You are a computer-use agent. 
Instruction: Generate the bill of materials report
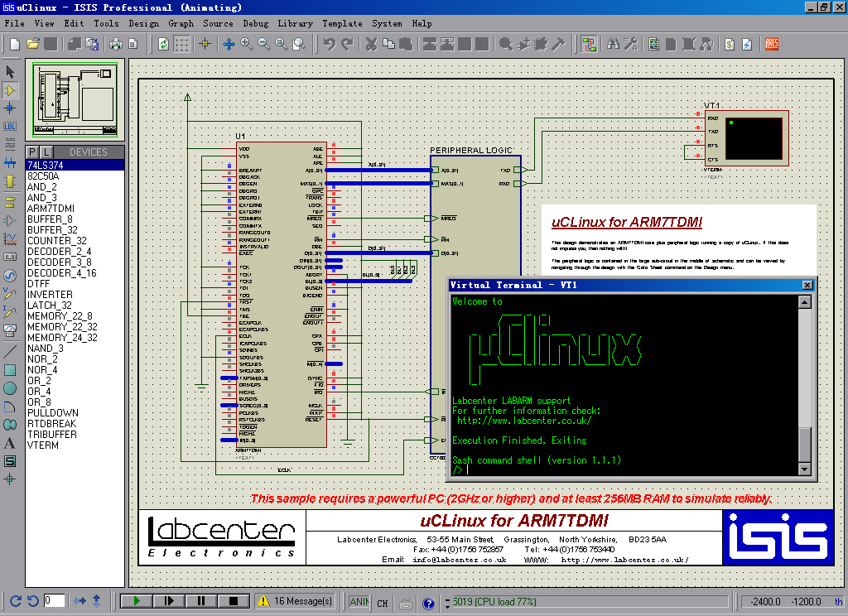[x=730, y=45]
